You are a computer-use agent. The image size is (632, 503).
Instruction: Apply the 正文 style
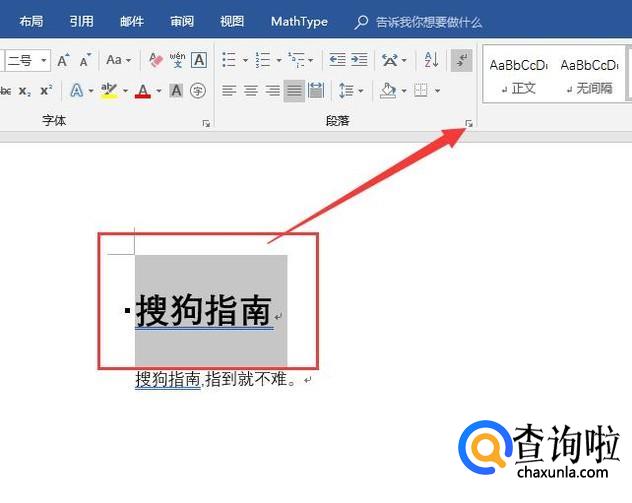pos(518,75)
